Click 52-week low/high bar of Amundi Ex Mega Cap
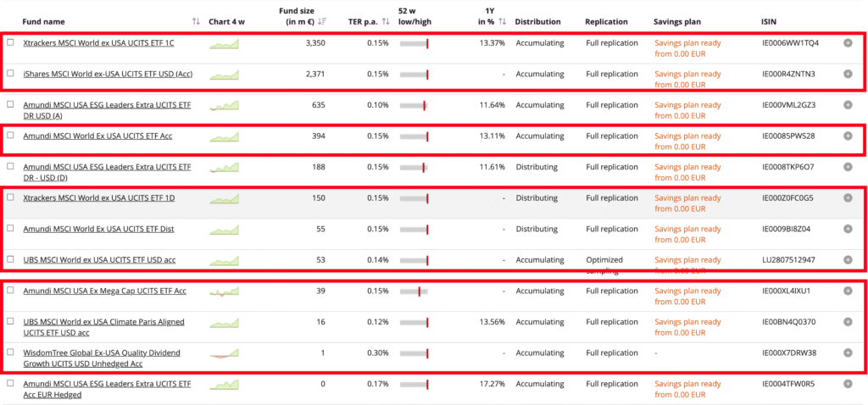868x405 pixels. click(414, 291)
